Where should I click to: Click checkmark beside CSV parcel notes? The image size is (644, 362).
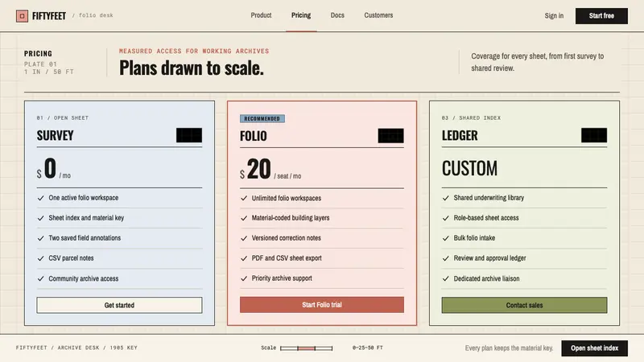pos(41,258)
